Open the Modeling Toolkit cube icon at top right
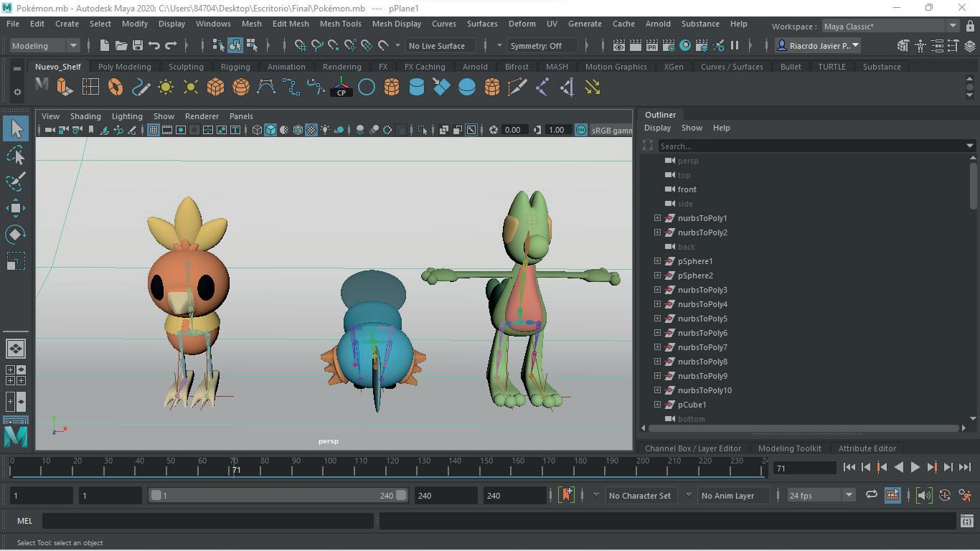 click(903, 45)
